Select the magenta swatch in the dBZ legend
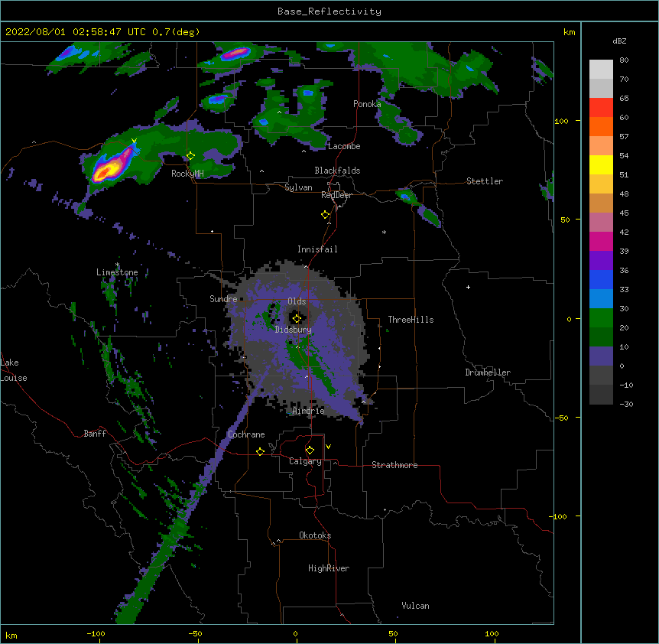Image resolution: width=659 pixels, height=644 pixels. tap(601, 241)
